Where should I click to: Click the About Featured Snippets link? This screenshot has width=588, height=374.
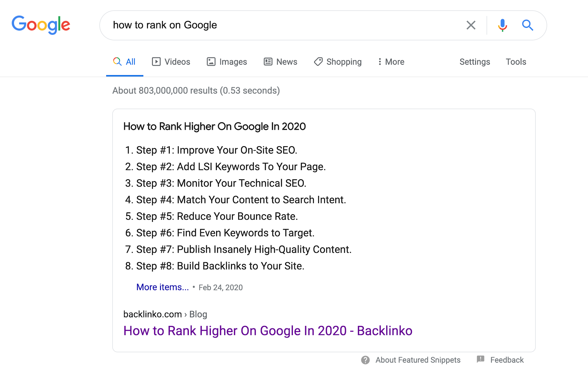[418, 360]
